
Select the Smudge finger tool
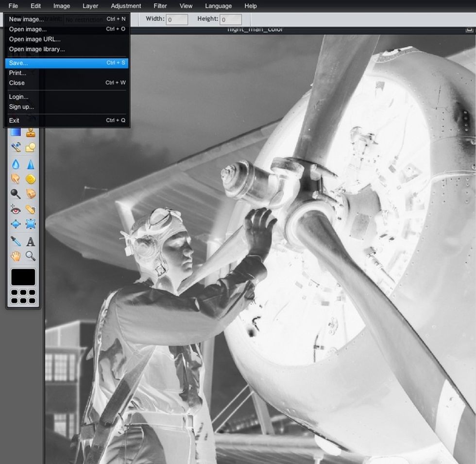[16, 179]
